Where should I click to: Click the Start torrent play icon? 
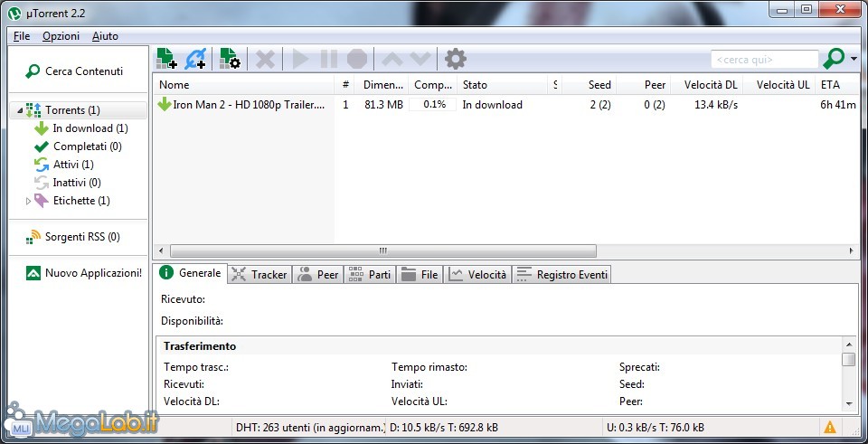click(300, 58)
